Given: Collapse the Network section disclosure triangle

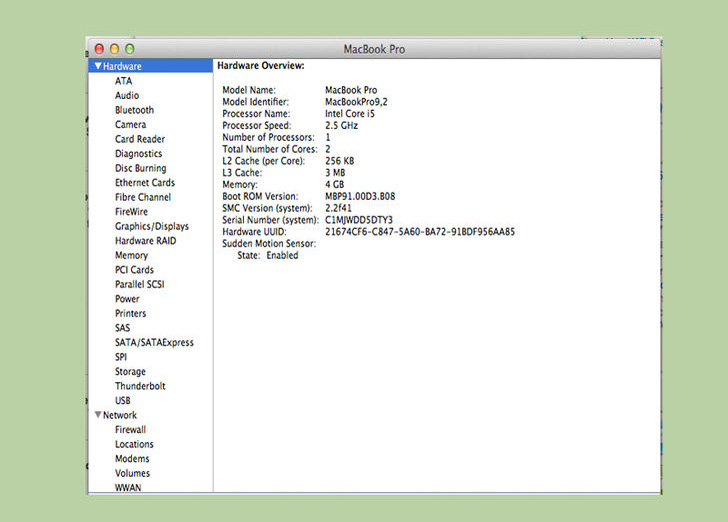Looking at the screenshot, I should click(97, 415).
